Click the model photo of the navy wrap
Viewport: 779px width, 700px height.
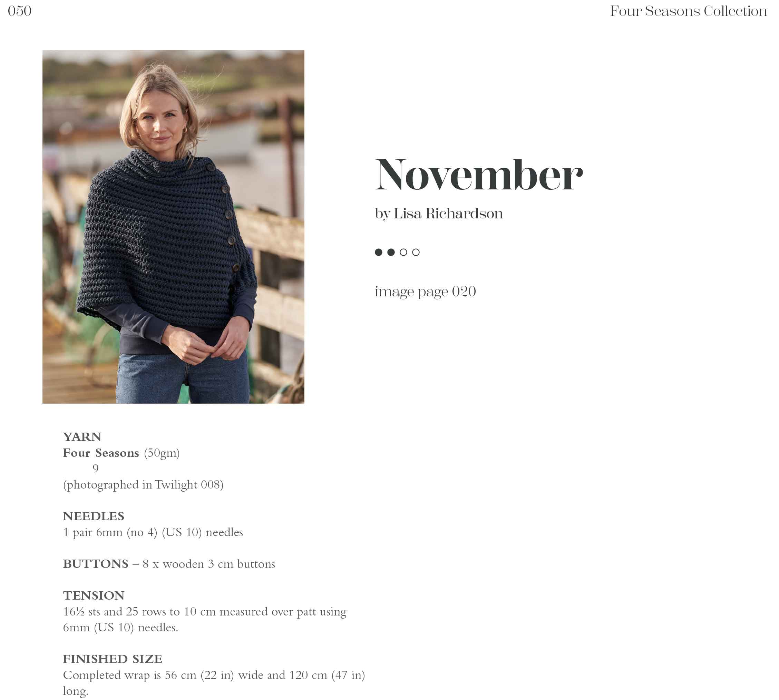point(173,226)
